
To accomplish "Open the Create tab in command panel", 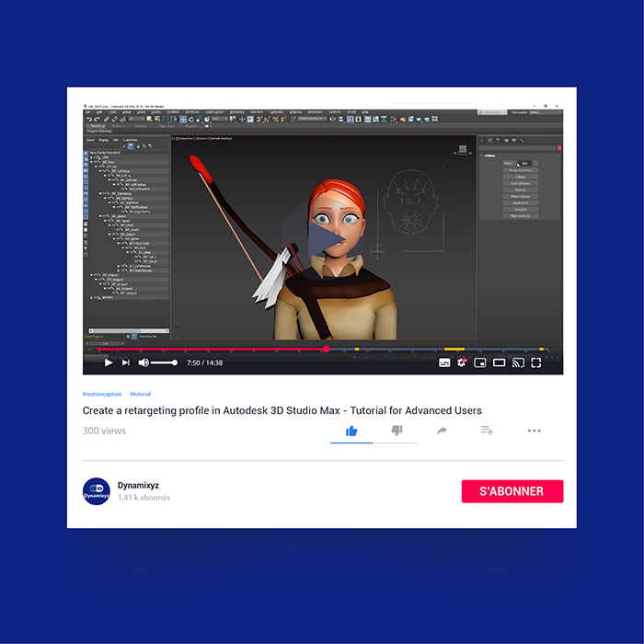I will click(482, 140).
